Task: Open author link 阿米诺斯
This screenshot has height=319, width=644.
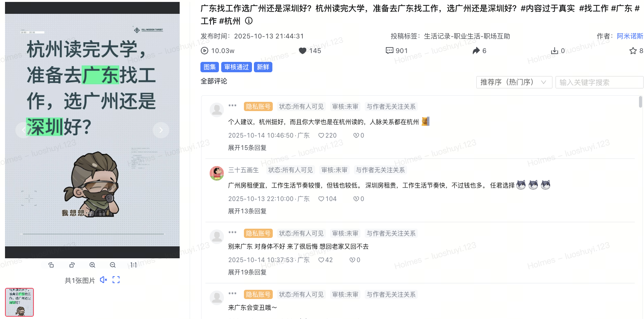Action: pos(630,36)
